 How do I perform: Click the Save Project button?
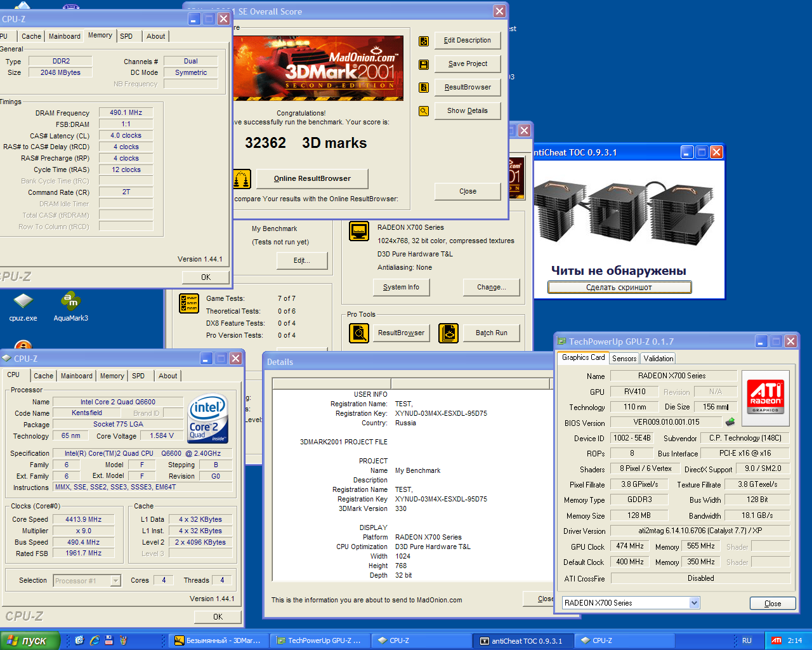[x=468, y=64]
